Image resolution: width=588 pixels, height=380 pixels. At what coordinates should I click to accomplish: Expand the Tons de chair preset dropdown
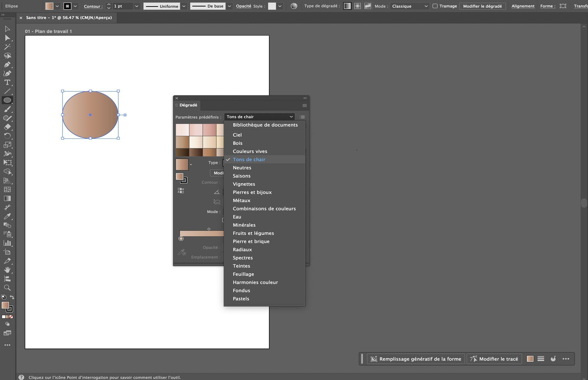tap(260, 117)
